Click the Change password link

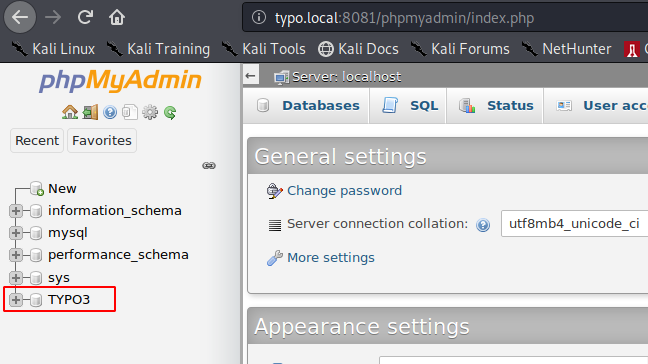pyautogui.click(x=344, y=190)
